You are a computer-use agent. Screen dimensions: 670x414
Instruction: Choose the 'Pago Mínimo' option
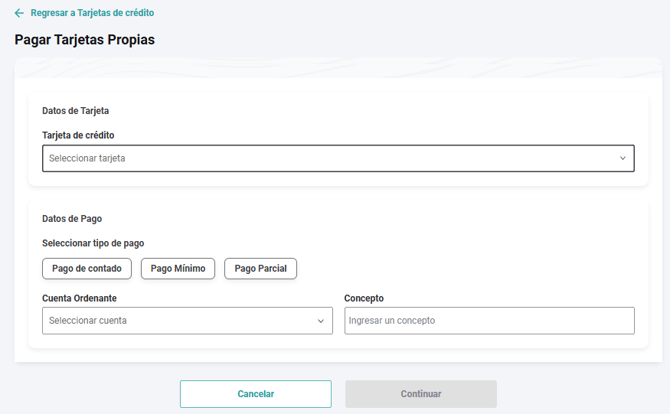tap(178, 269)
